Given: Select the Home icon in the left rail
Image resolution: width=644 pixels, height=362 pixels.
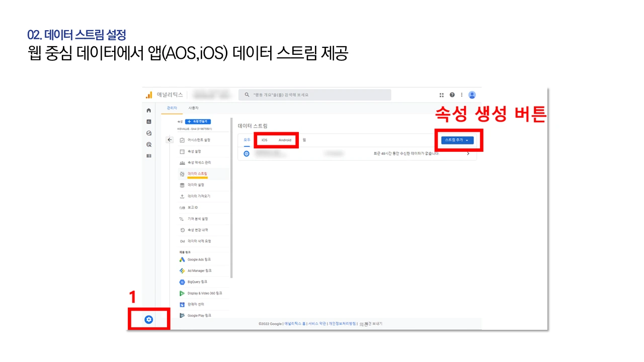Looking at the screenshot, I should [148, 110].
